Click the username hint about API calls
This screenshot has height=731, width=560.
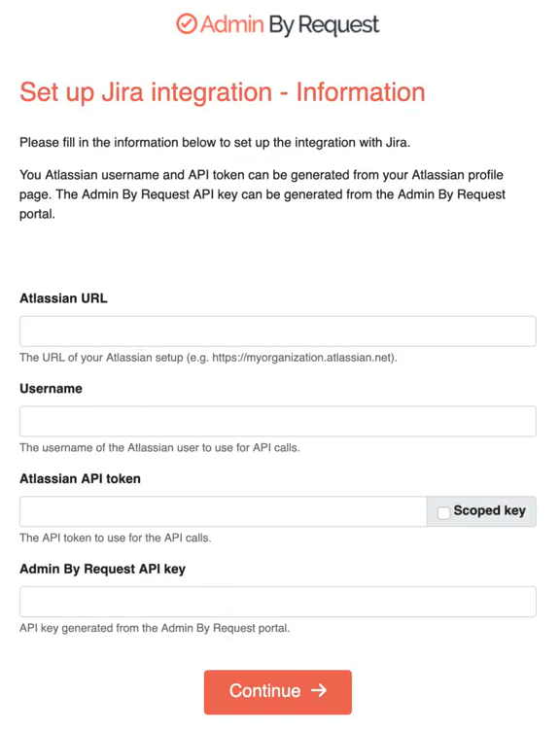pyautogui.click(x=159, y=447)
